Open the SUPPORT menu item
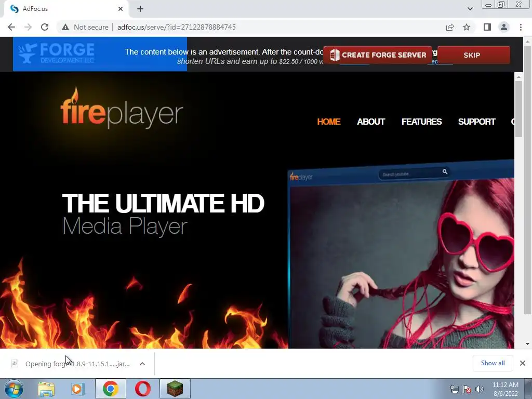 tap(477, 122)
